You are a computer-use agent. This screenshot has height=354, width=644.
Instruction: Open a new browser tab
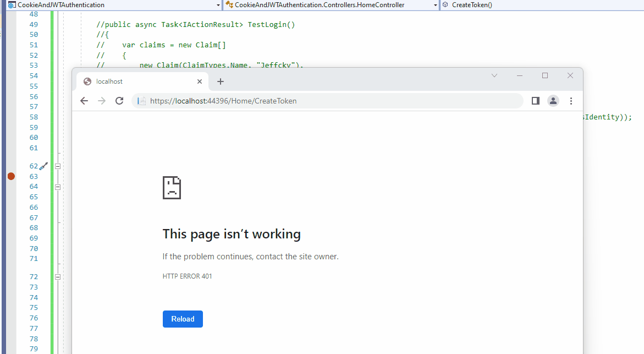221,81
